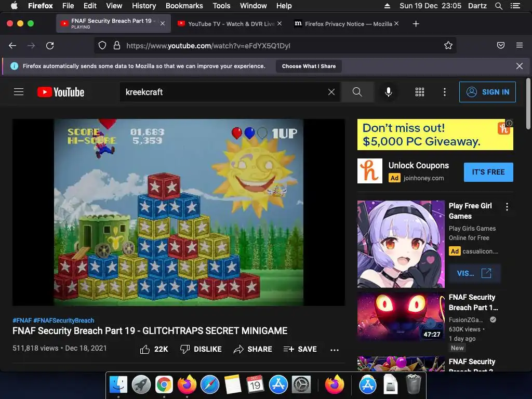Reload the current page

(x=50, y=46)
